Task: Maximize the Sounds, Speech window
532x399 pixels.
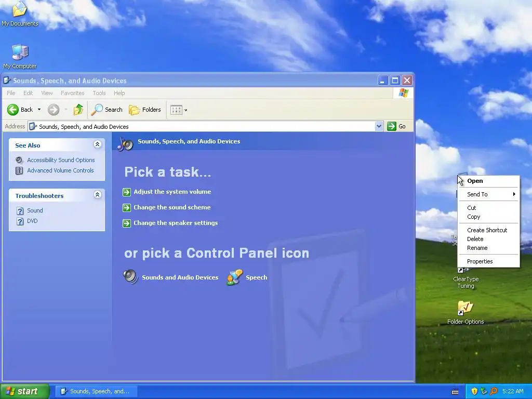Action: (395, 81)
